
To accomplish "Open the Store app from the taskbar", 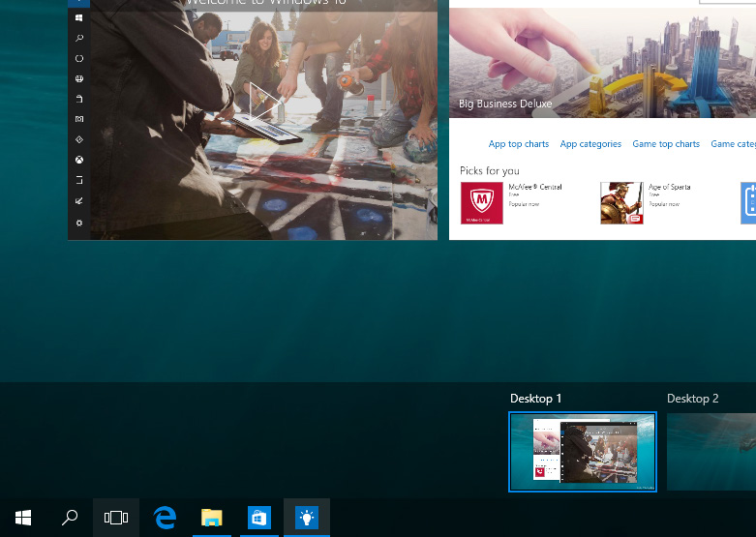I will (258, 518).
